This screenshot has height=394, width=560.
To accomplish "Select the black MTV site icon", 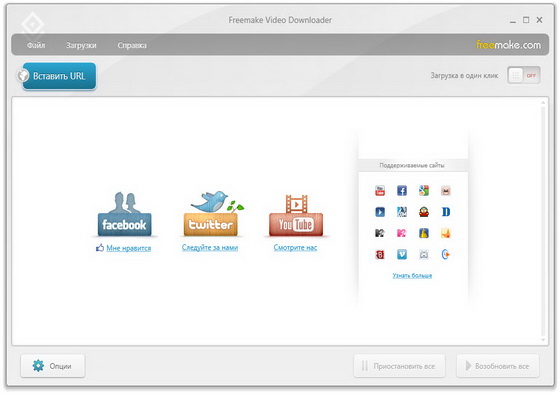I will tap(380, 233).
